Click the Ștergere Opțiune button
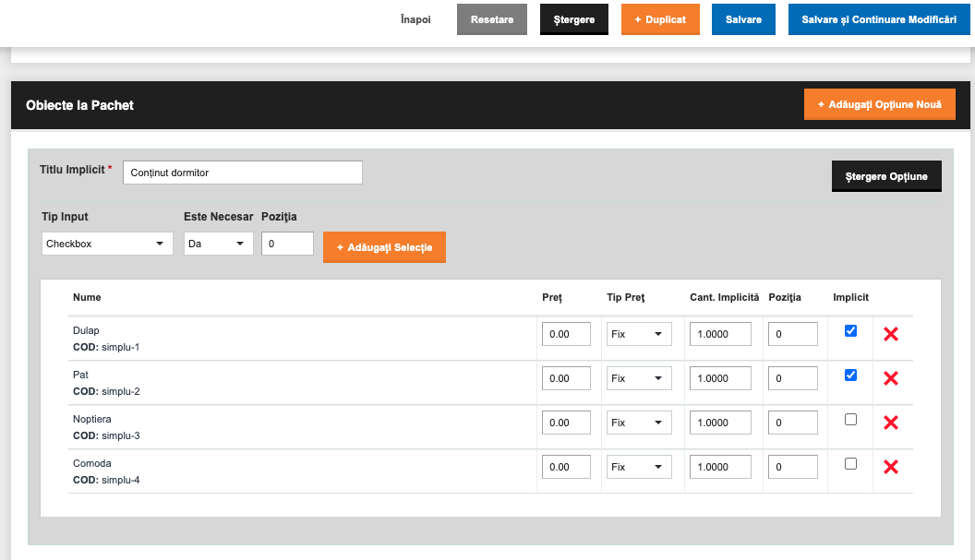 pos(886,176)
